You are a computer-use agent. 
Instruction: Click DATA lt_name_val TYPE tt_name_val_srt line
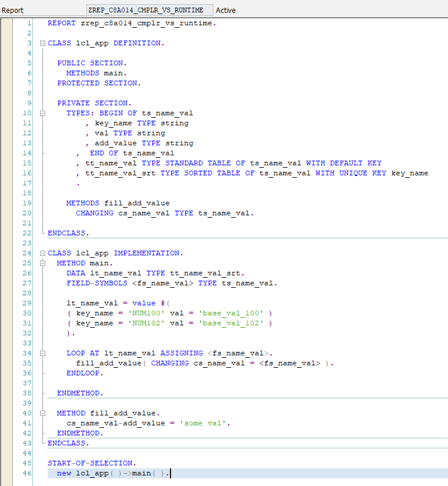coord(155,274)
